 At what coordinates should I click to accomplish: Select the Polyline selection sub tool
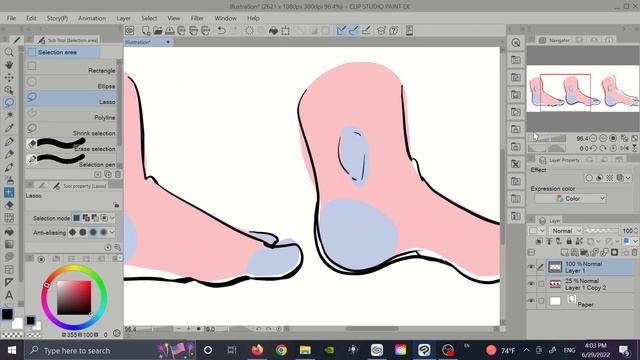coord(71,115)
